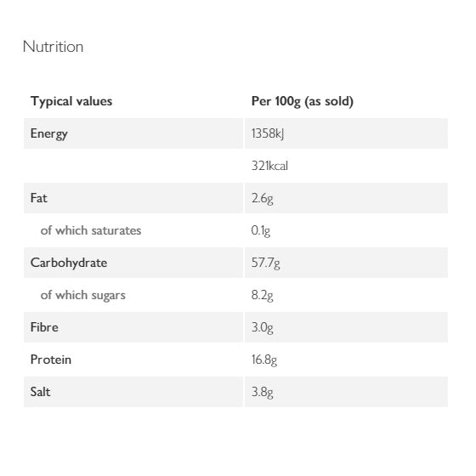Click the Fat row label
This screenshot has width=476, height=476.
39,198
